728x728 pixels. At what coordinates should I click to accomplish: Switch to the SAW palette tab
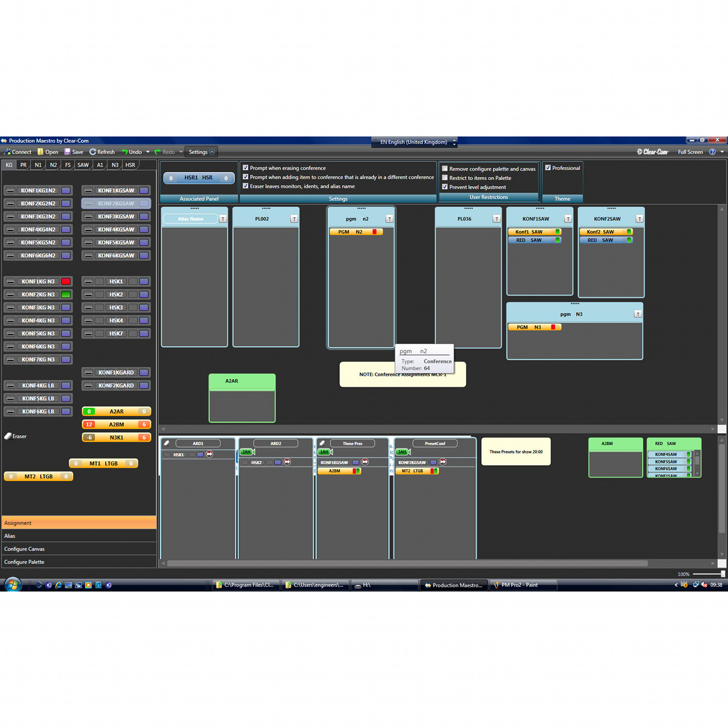click(x=83, y=165)
